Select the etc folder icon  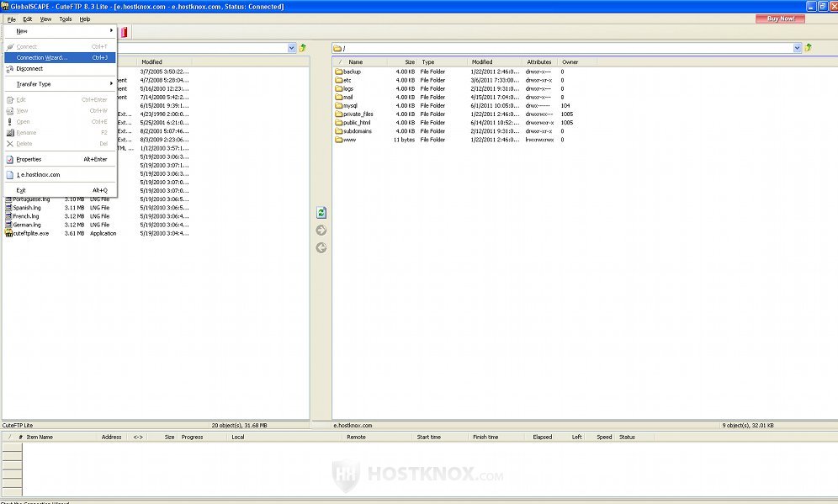(339, 80)
